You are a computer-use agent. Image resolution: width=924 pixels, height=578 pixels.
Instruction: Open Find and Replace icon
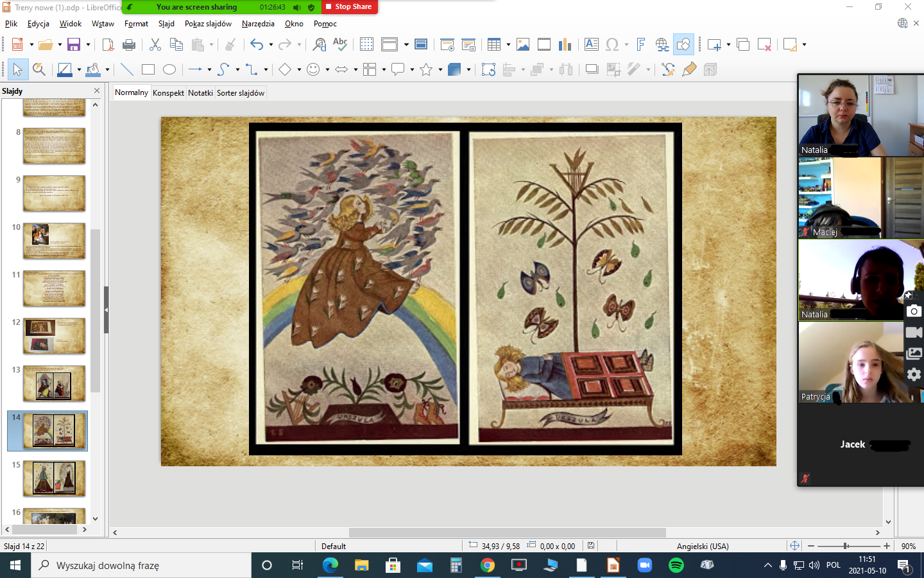319,44
